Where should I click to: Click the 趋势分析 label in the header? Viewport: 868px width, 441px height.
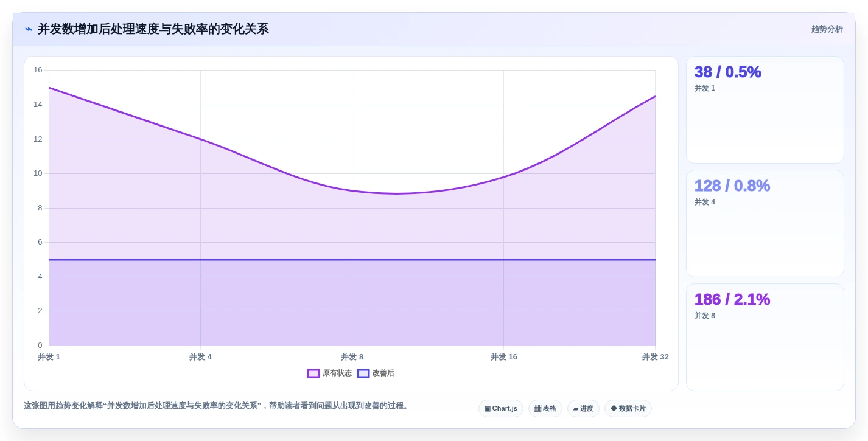coord(827,29)
